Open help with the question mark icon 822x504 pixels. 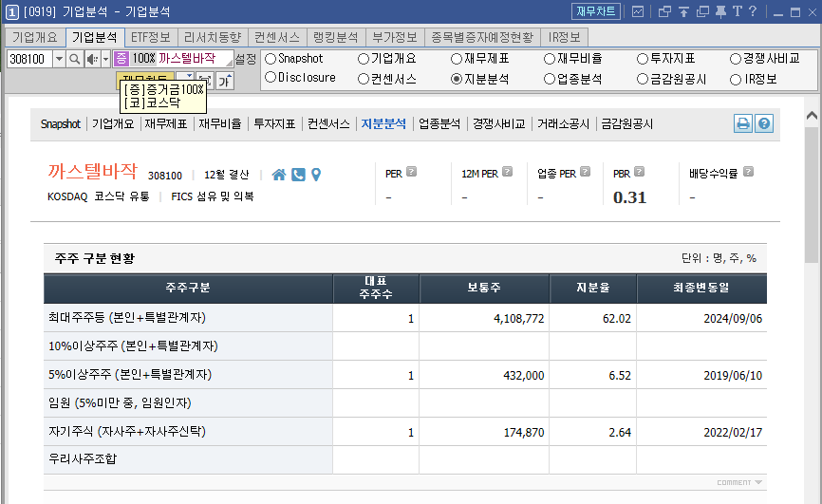point(753,11)
